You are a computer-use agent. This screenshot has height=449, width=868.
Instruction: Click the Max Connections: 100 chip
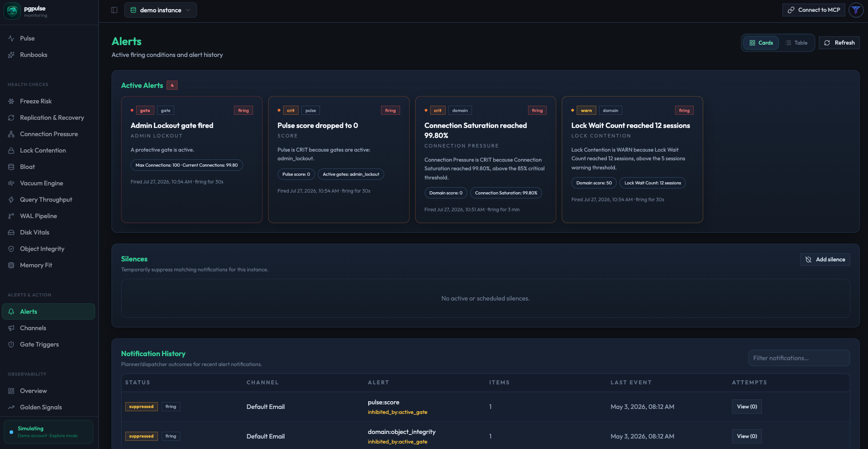coord(187,165)
